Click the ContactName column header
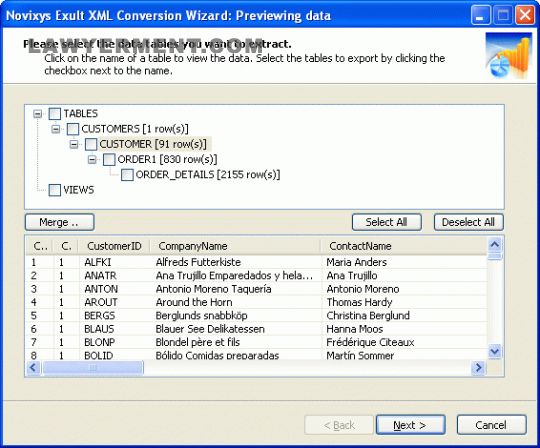540x448 pixels. click(x=404, y=246)
